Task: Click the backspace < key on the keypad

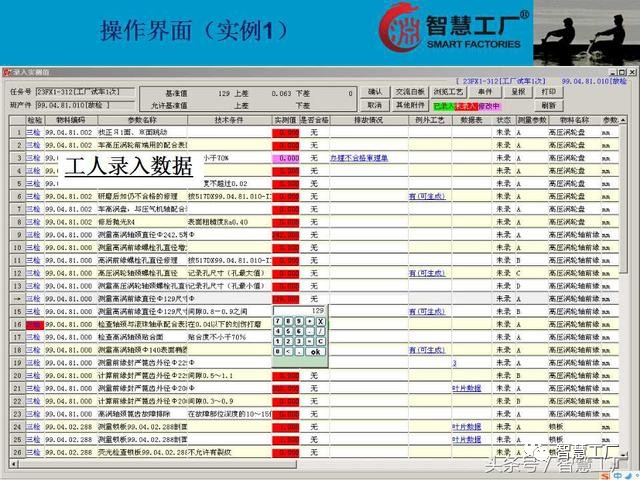Action: click(x=288, y=351)
